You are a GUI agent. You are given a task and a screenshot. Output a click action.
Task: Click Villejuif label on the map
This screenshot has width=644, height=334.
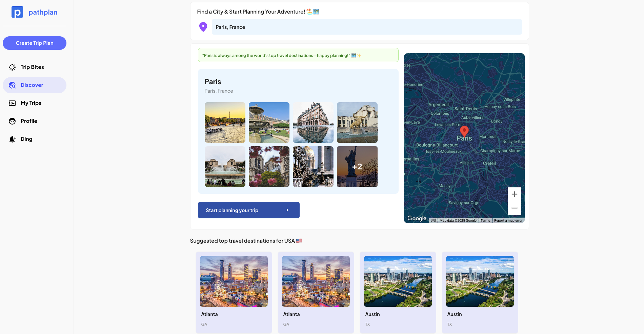coord(466,163)
